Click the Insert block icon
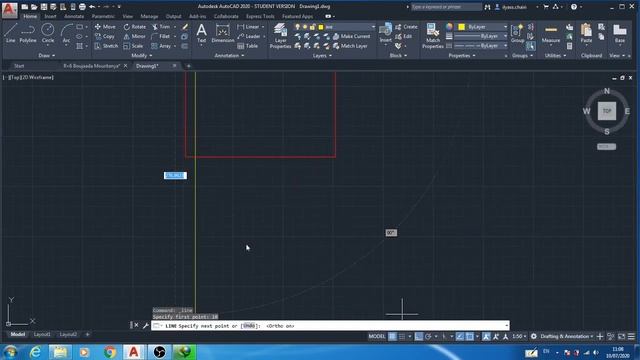The width and height of the screenshot is (640, 360). pos(385,33)
